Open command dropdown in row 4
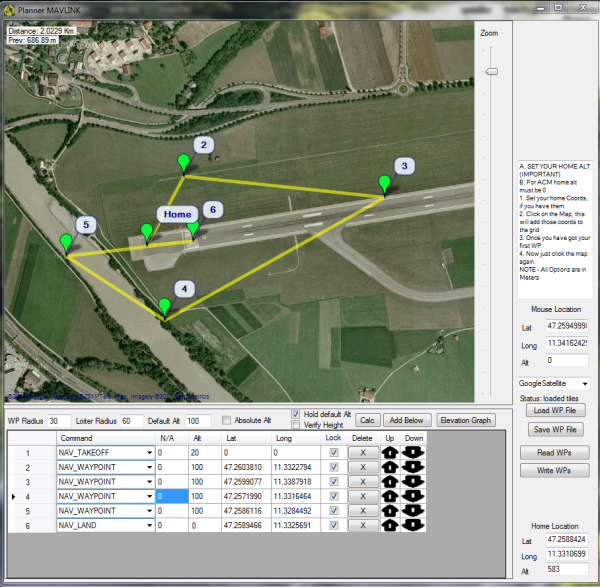 point(149,496)
